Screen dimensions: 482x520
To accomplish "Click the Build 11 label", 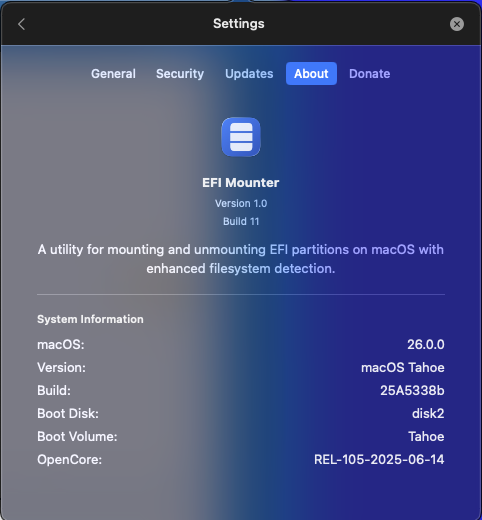I will pos(241,221).
